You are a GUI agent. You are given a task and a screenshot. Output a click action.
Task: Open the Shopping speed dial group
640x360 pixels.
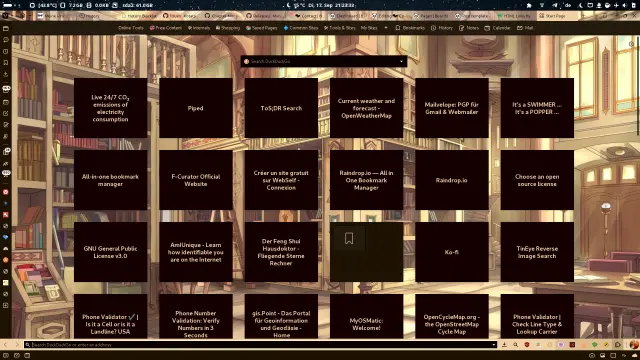(228, 28)
